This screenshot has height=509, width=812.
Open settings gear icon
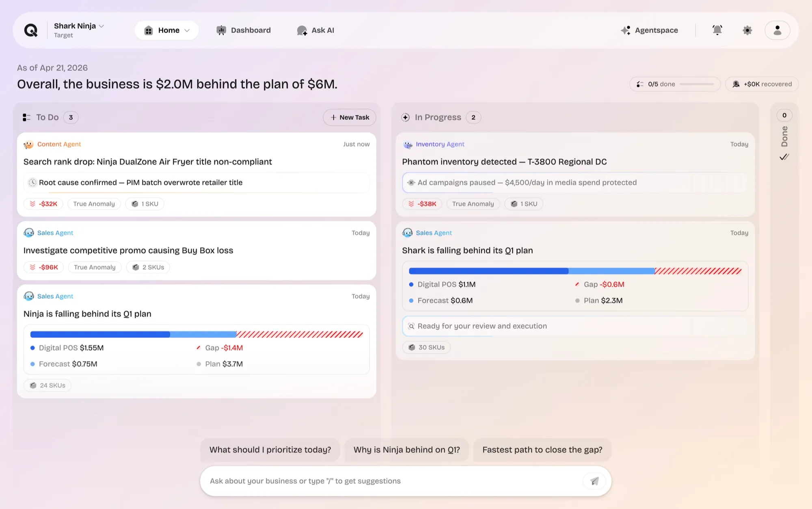point(747,30)
